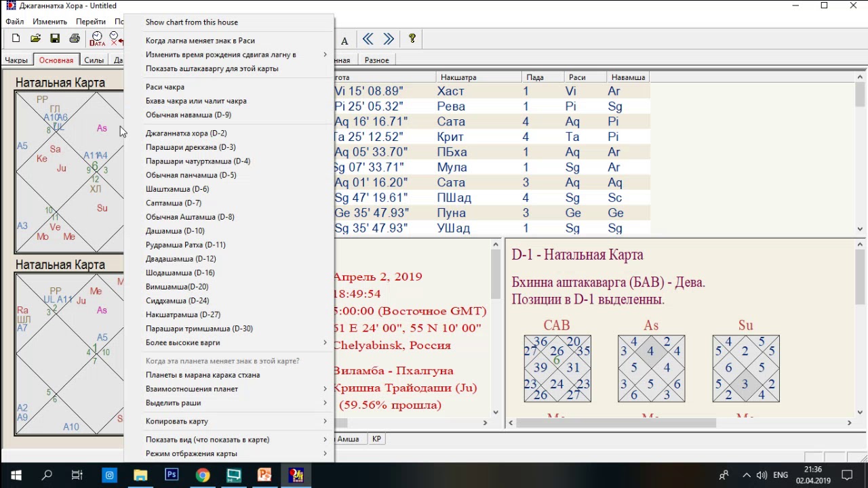Switch to the Силы tab
Viewport: 868px width, 488px height.
[x=94, y=60]
